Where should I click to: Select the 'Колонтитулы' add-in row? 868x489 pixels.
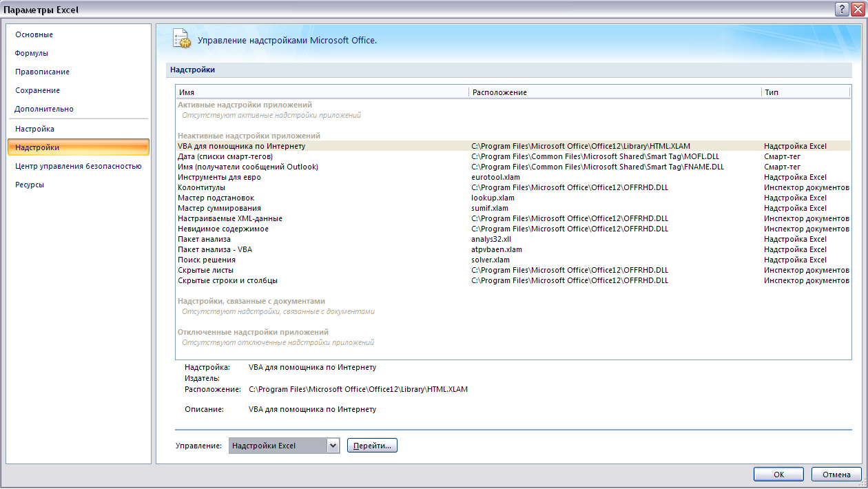pyautogui.click(x=513, y=187)
